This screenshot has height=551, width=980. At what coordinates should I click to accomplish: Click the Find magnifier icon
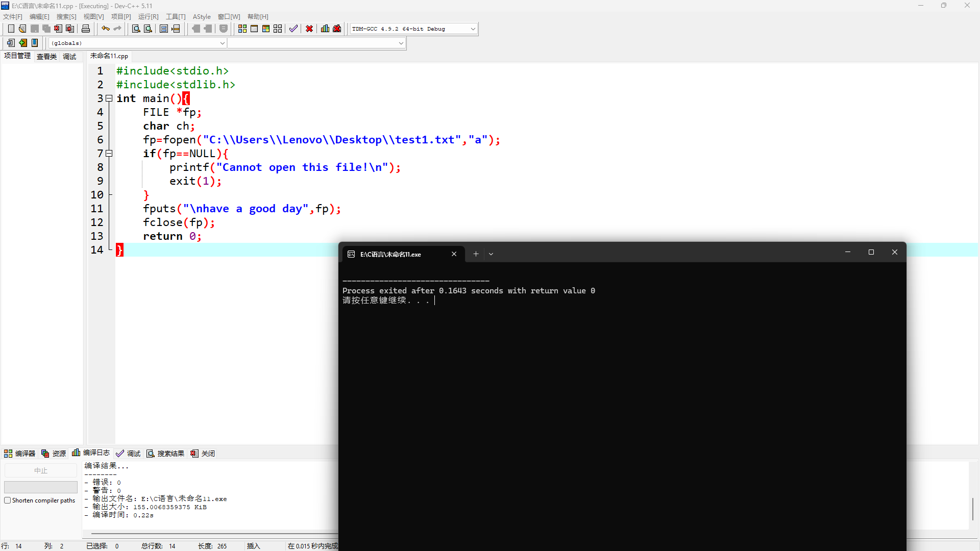click(136, 29)
